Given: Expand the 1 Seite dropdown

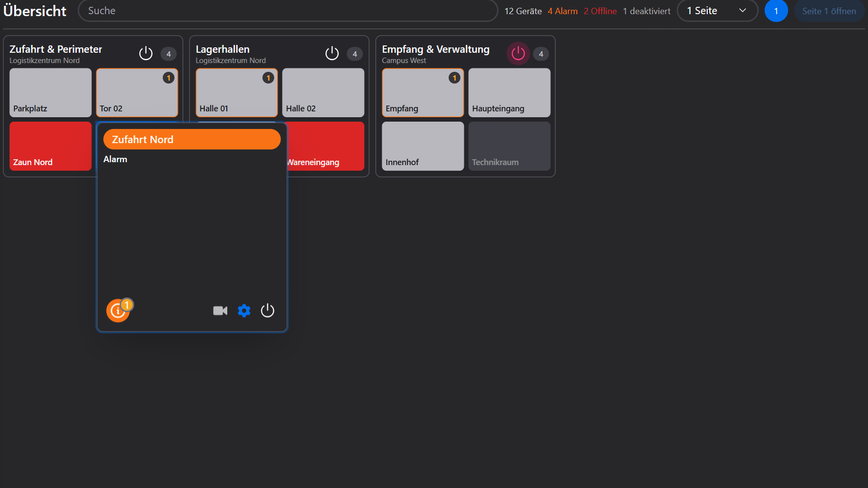Looking at the screenshot, I should [x=717, y=11].
